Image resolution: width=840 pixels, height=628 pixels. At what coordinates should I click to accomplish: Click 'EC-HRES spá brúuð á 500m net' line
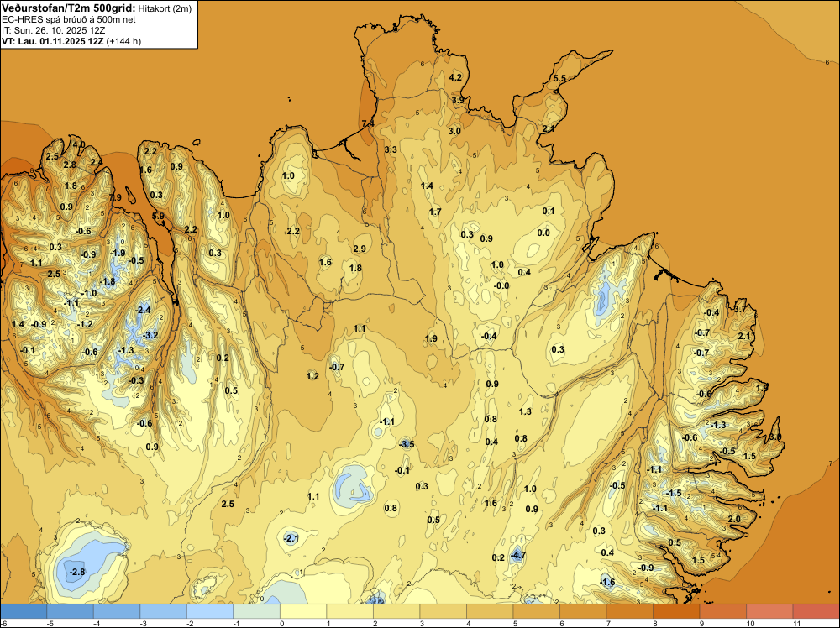(69, 19)
